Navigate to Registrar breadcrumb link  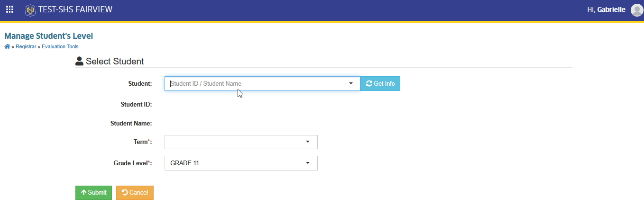click(26, 46)
